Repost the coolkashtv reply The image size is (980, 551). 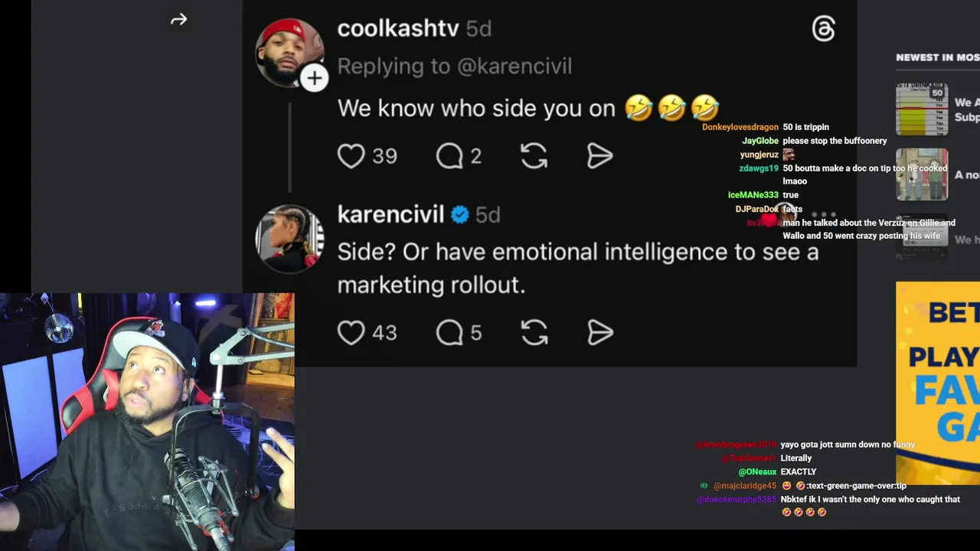tap(534, 156)
